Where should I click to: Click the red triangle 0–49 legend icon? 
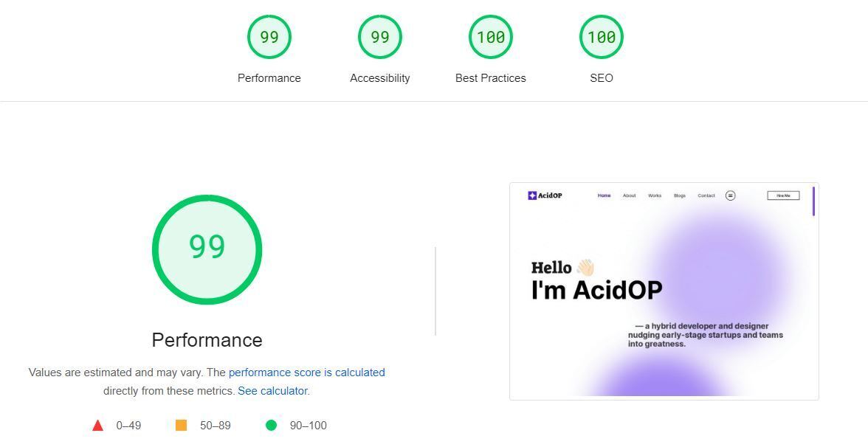pyautogui.click(x=97, y=426)
